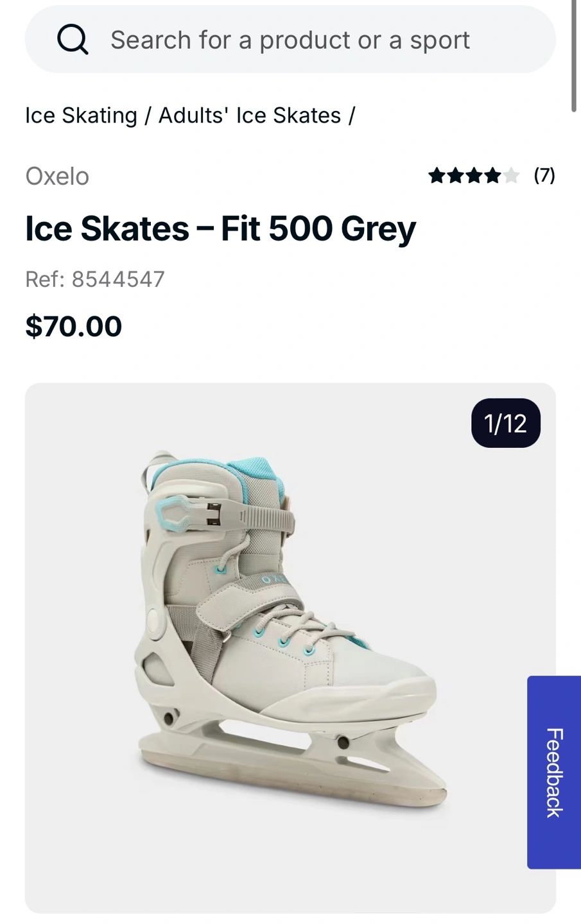Click the page scrollbar on the right edge
Image resolution: width=581 pixels, height=924 pixels.
click(x=574, y=56)
